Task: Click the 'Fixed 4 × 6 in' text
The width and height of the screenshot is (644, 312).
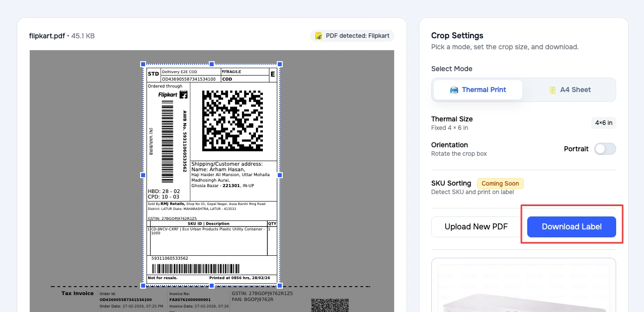Action: coord(450,128)
